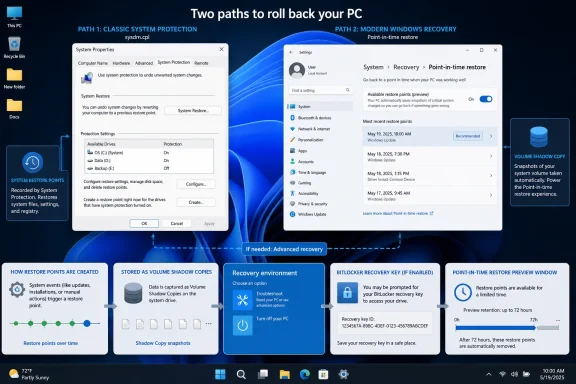The height and width of the screenshot is (384, 576).
Task: Click the Volume Shadow Copy database icon
Action: pos(539,136)
